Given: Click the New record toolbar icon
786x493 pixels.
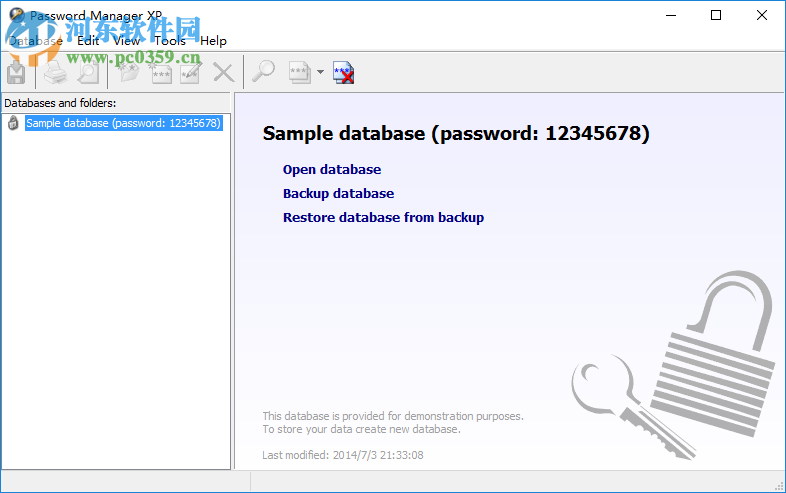Looking at the screenshot, I should [161, 73].
